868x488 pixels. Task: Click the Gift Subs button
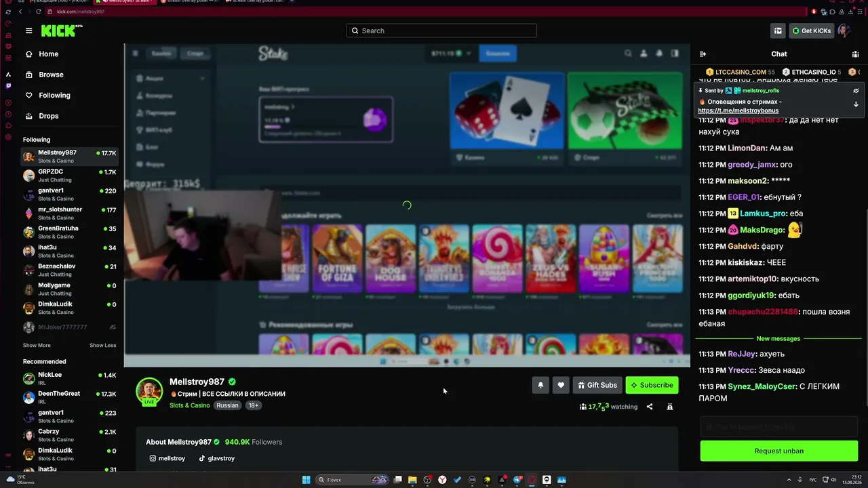point(597,385)
